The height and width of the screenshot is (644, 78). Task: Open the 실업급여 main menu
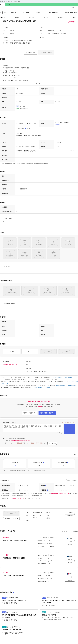point(39,12)
